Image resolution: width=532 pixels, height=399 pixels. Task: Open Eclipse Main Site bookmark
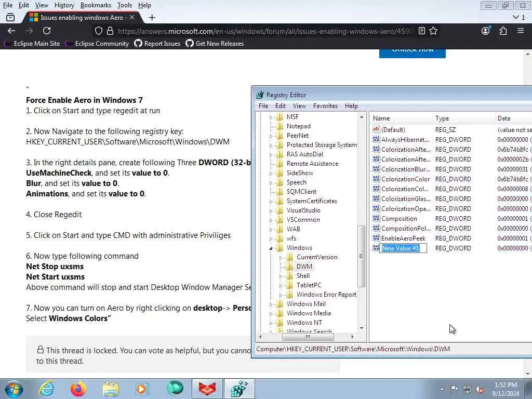coord(32,44)
